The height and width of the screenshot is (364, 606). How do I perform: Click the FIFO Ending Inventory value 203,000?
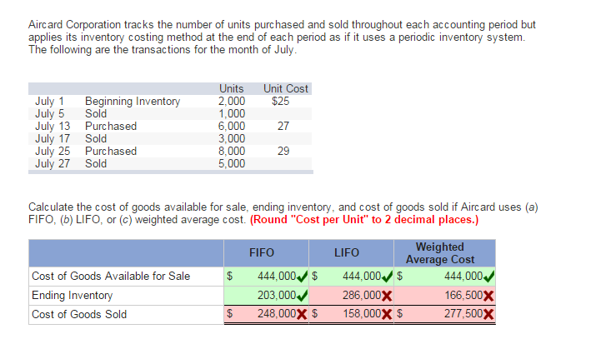277,296
